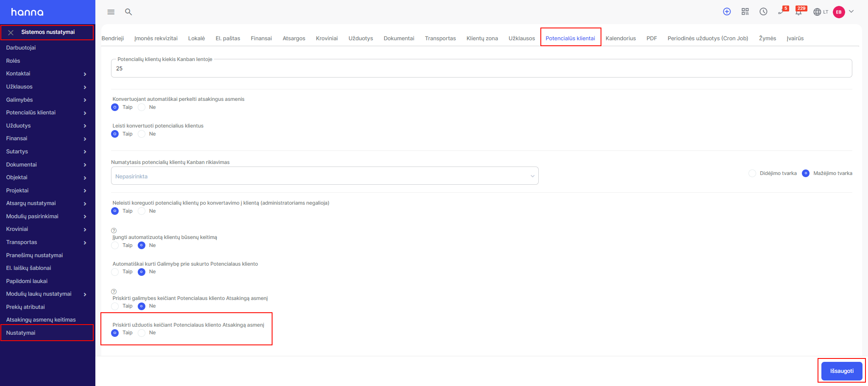
Task: Open the El. paštas tab
Action: [x=228, y=38]
